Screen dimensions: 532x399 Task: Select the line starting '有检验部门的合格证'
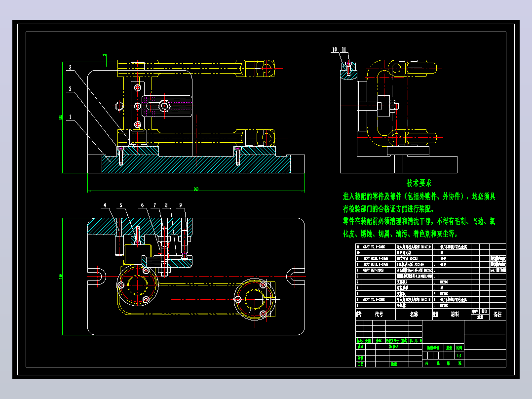388,209
